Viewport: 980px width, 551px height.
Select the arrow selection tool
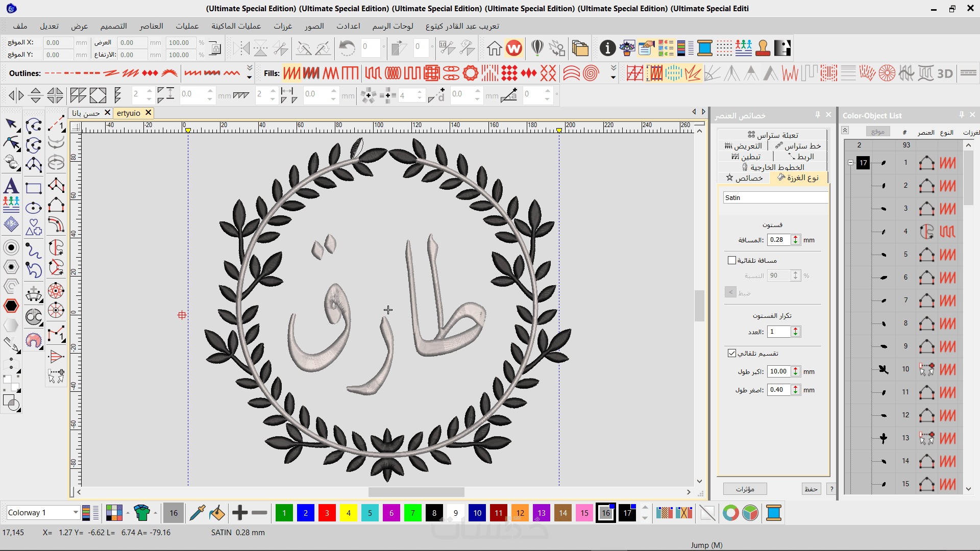tap(11, 124)
